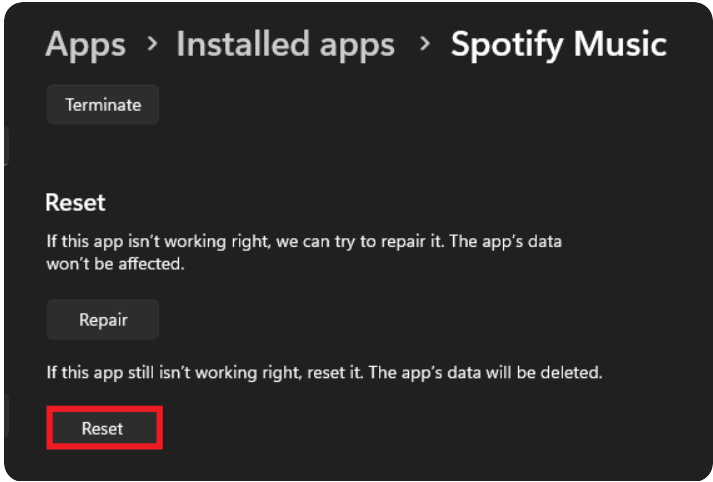The height and width of the screenshot is (482, 713).
Task: Reset the app using the highlighted Reset button
Action: (x=103, y=429)
